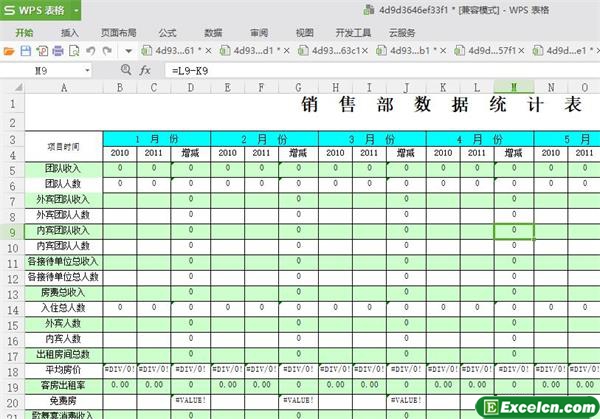600x419 pixels.
Task: Select the 客房出租率 row label
Action: point(63,385)
